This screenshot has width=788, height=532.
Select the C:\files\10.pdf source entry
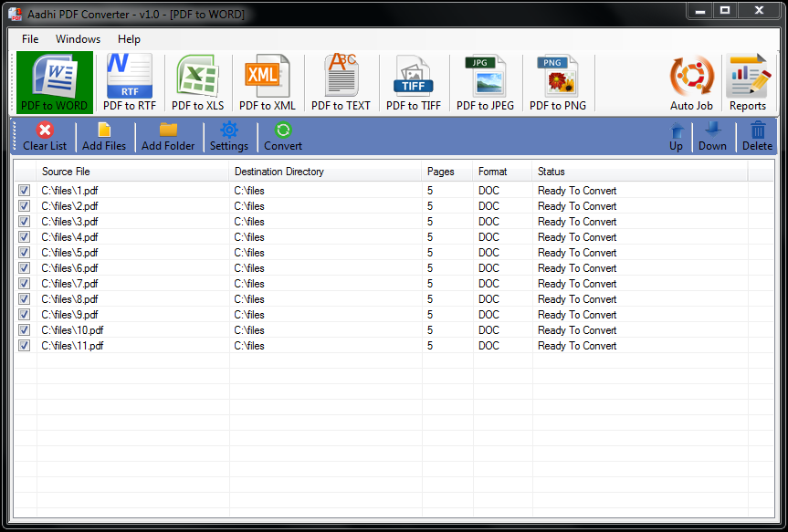pyautogui.click(x=72, y=330)
